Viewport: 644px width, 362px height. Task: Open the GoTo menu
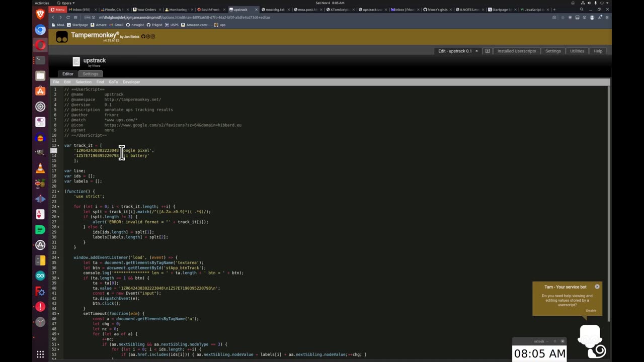pyautogui.click(x=113, y=82)
